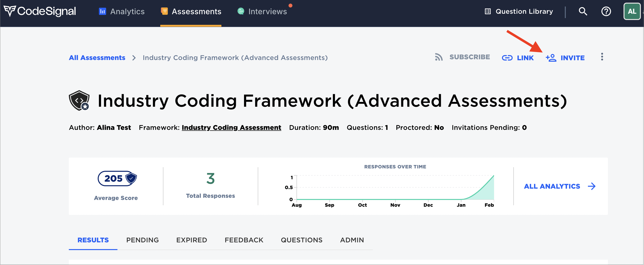This screenshot has width=644, height=265.
Task: Open the QUESTIONS tab
Action: [x=302, y=240]
